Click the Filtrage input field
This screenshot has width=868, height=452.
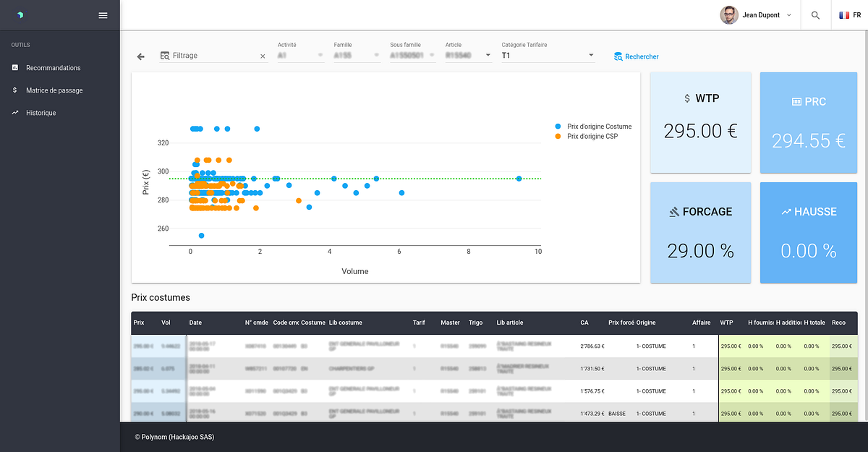[213, 56]
